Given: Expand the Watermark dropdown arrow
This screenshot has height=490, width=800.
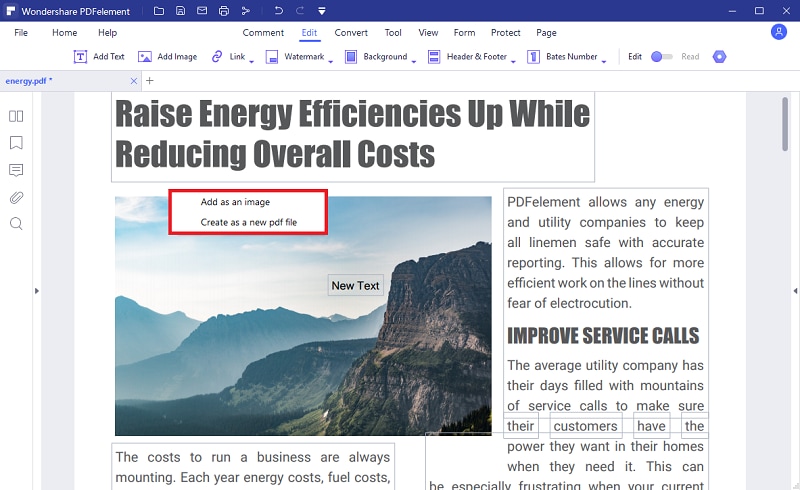Looking at the screenshot, I should click(x=331, y=62).
